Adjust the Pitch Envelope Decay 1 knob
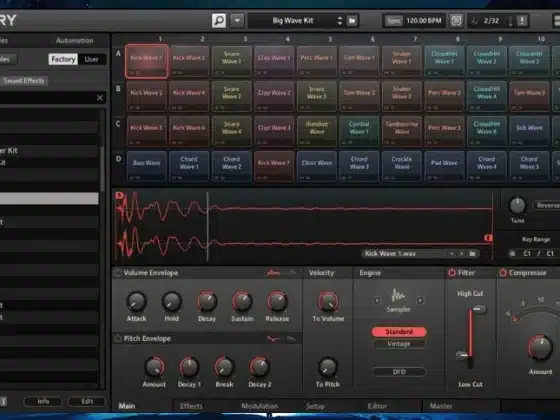This screenshot has width=560, height=420. [x=189, y=367]
